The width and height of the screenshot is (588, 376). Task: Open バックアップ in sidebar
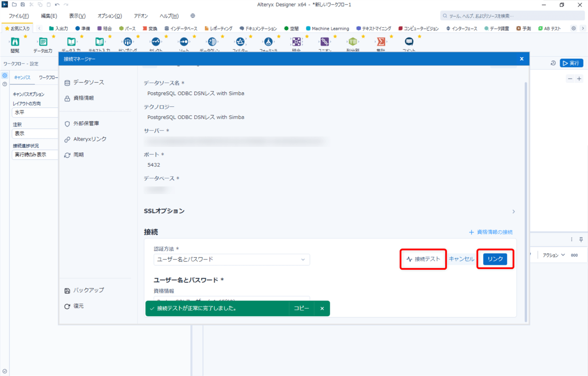[84, 290]
